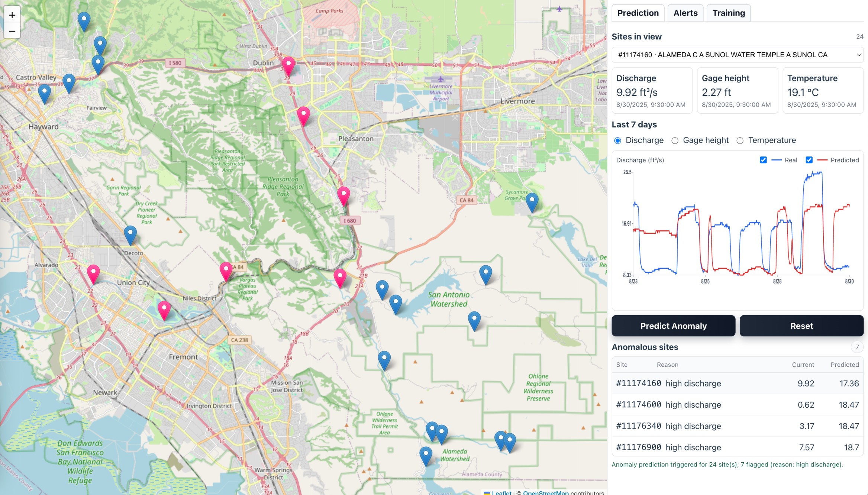Open the site selection dropdown
Image resolution: width=868 pixels, height=495 pixels.
click(737, 55)
